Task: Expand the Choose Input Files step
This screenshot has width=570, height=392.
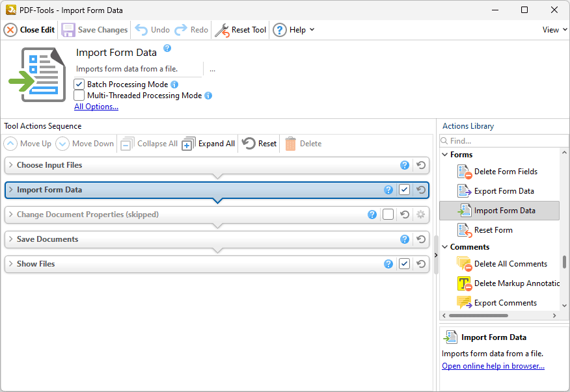Action: (11, 165)
